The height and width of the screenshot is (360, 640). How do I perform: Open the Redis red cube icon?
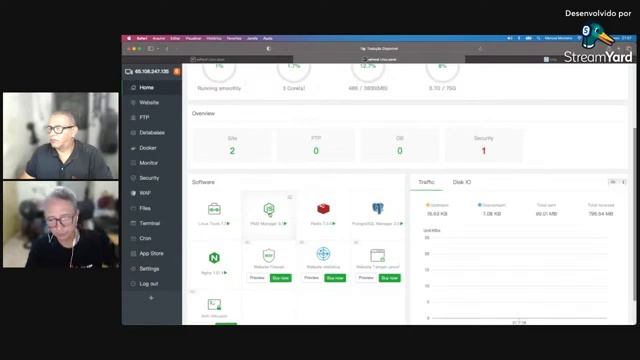[x=323, y=209]
